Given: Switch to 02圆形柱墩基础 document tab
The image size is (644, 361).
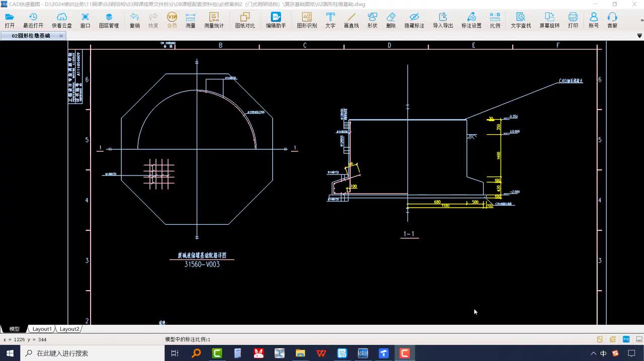Looking at the screenshot, I should click(x=31, y=36).
